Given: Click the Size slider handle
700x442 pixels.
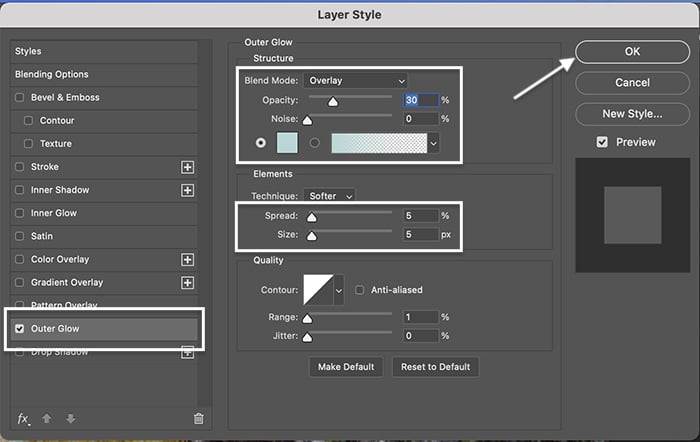Looking at the screenshot, I should [x=312, y=236].
